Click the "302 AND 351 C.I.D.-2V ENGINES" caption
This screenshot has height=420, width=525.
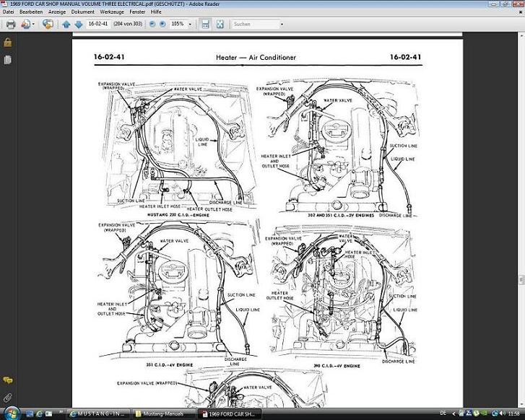[x=341, y=215]
